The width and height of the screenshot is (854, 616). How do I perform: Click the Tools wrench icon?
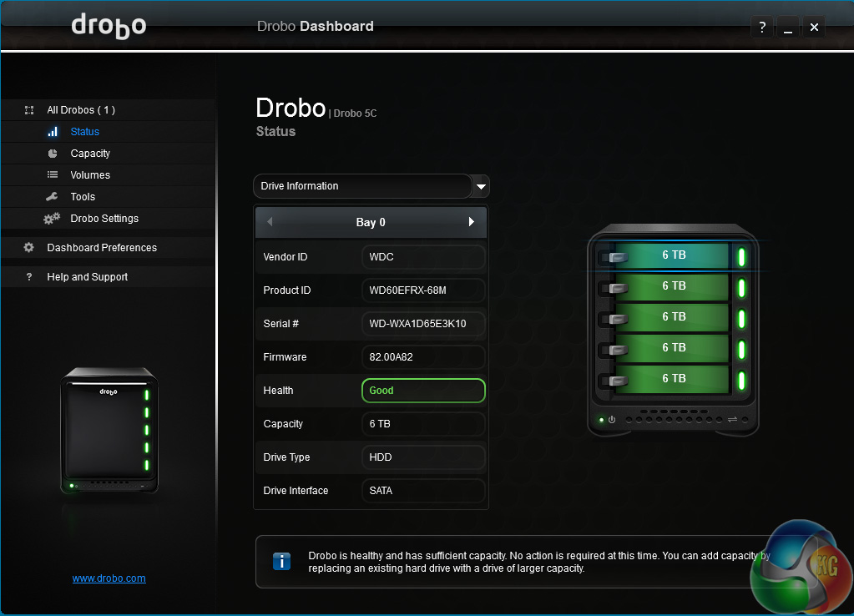click(x=53, y=197)
